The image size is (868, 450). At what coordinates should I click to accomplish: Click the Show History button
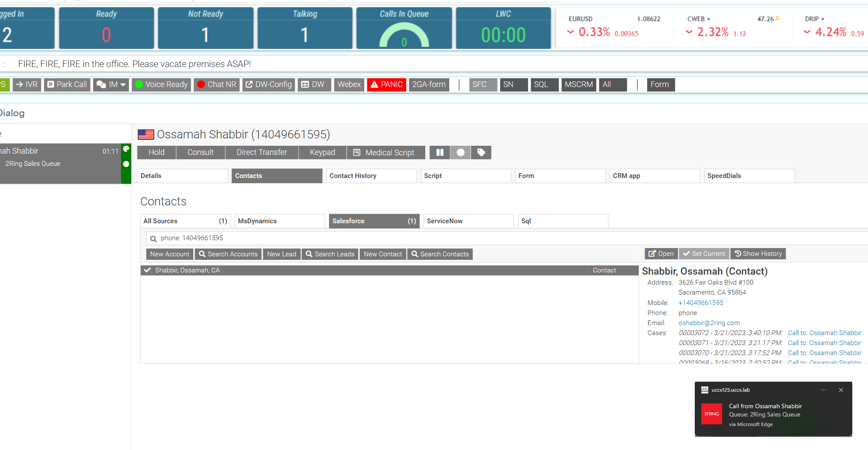pos(758,254)
